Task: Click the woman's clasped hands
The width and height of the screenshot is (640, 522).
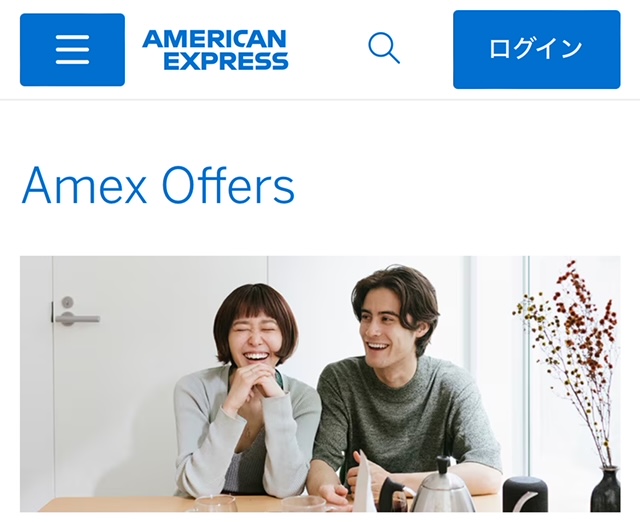Action: [x=249, y=384]
